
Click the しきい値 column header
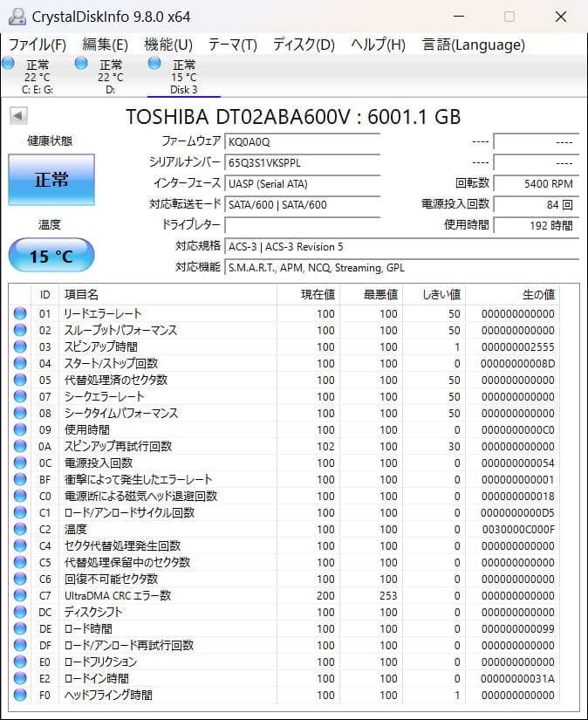pyautogui.click(x=434, y=294)
